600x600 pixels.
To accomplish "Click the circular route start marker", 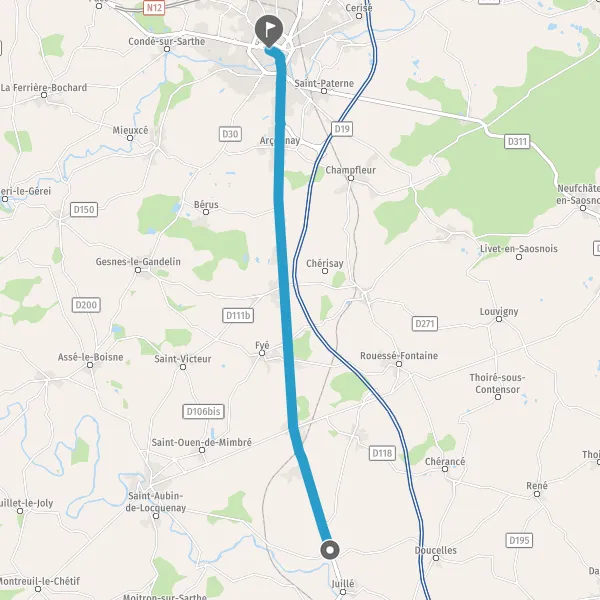I will click(330, 550).
